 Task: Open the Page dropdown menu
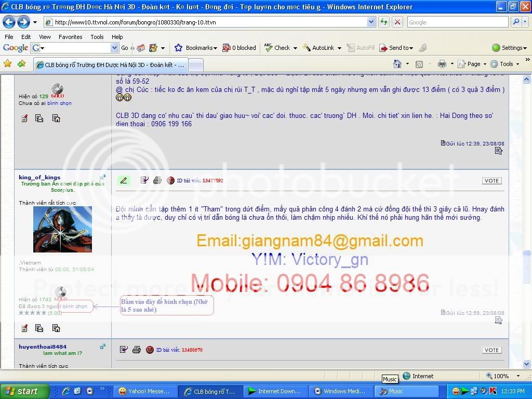pos(472,64)
